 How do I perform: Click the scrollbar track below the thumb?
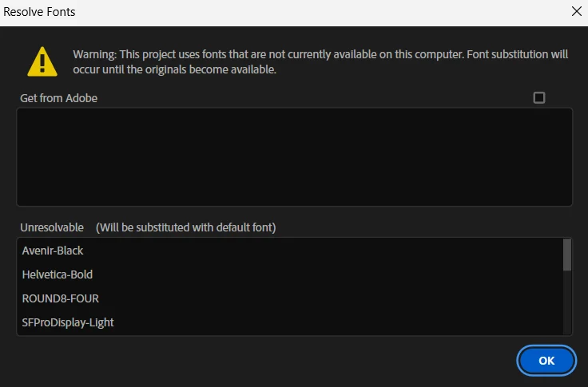pyautogui.click(x=567, y=307)
